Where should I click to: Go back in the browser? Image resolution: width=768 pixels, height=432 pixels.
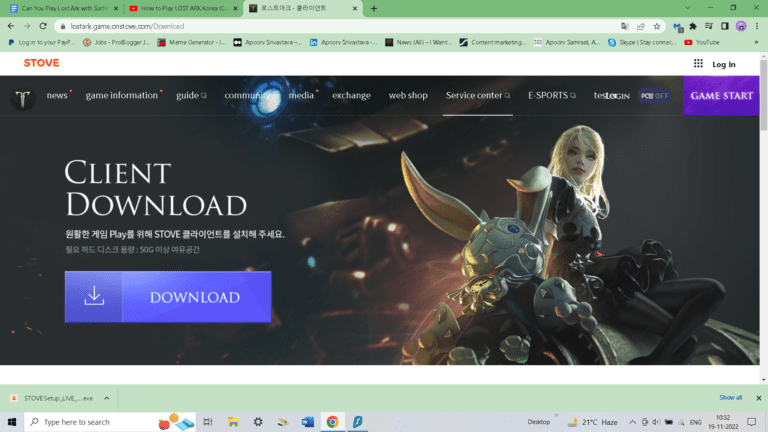(x=11, y=26)
